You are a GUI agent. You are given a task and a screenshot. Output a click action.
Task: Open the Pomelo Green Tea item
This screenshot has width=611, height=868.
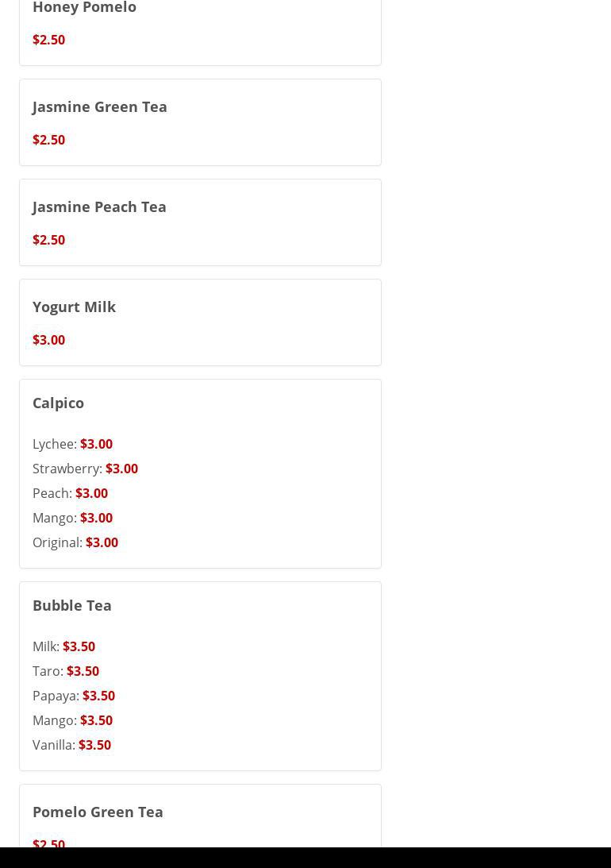click(98, 812)
